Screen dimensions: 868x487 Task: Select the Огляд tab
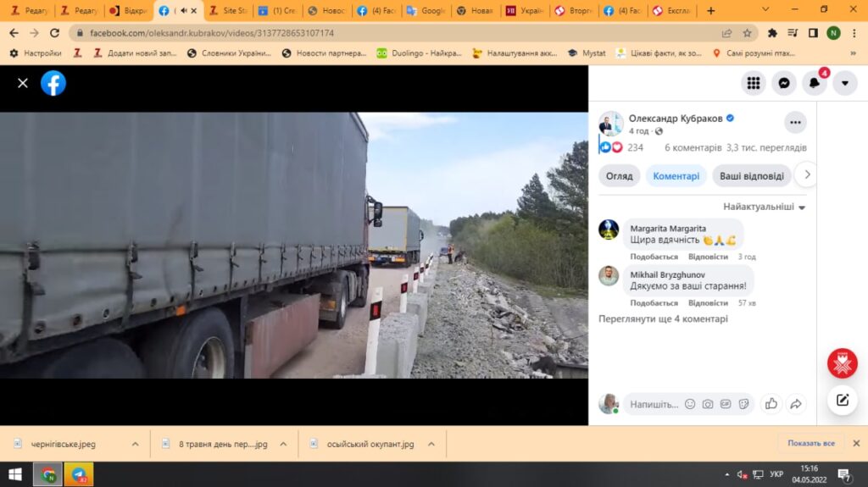pos(619,176)
